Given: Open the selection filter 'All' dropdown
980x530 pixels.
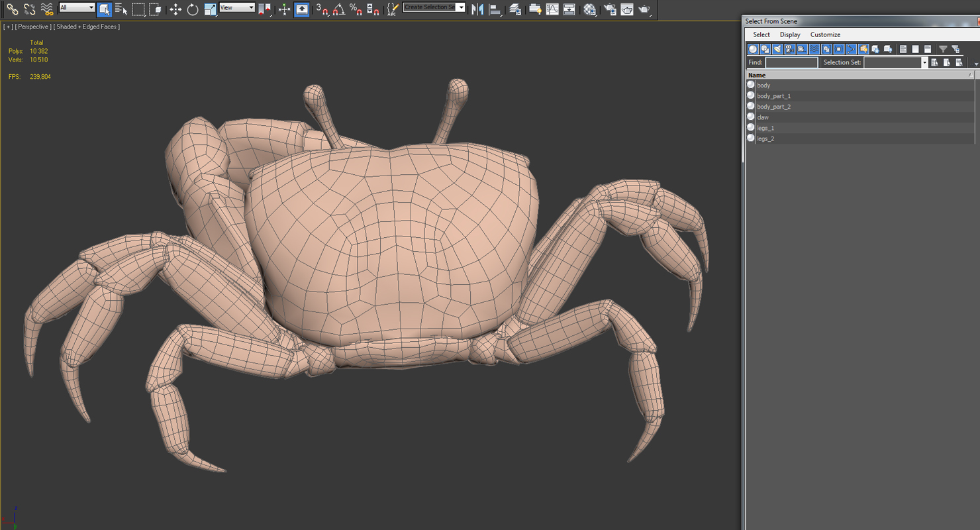Looking at the screenshot, I should pyautogui.click(x=77, y=8).
